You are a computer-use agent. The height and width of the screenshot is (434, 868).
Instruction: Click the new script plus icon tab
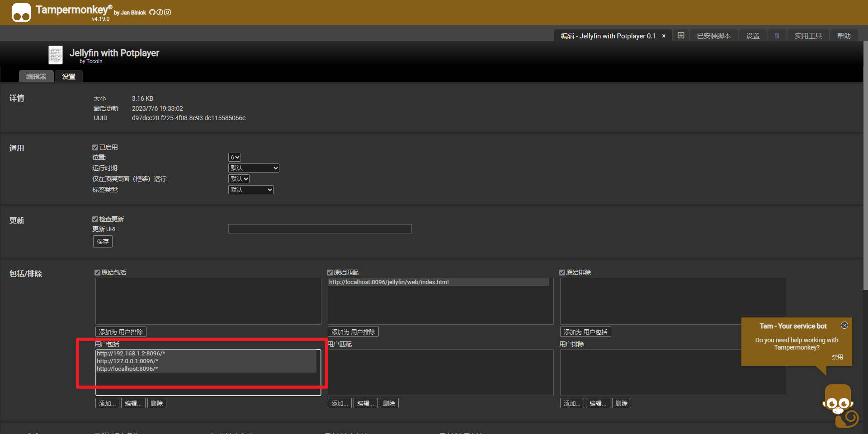(x=681, y=35)
